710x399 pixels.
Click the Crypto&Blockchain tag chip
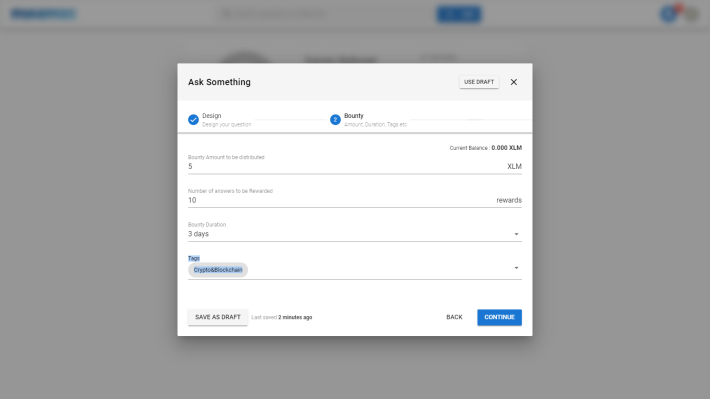[x=218, y=270]
